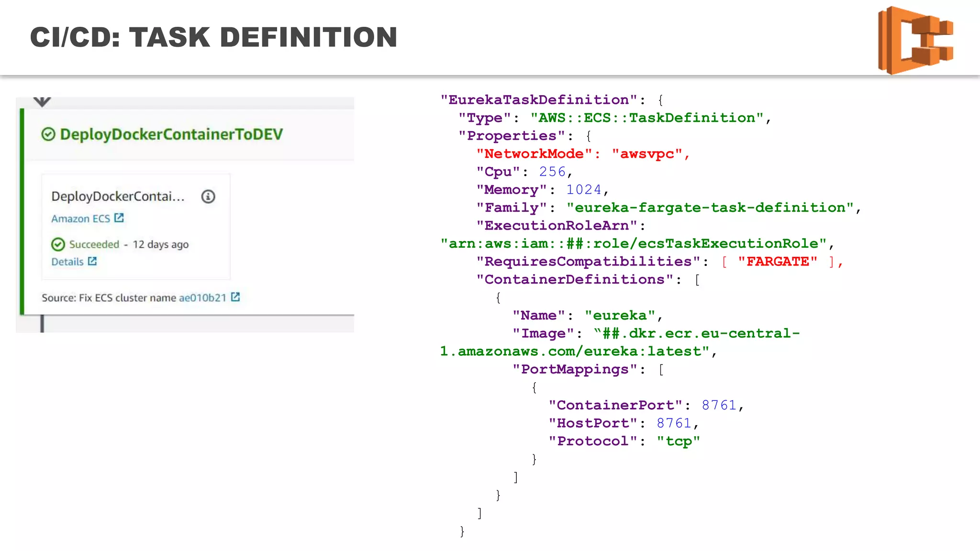Screen dimensions: 980x551
Task: Click the external-link icon next to Details
Action: (92, 261)
